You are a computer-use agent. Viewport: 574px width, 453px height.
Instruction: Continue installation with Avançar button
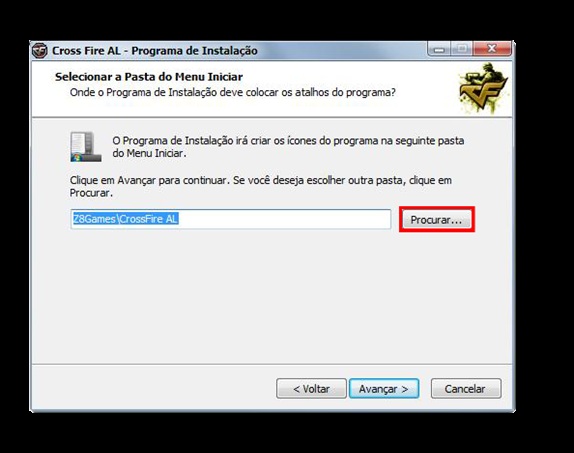click(384, 389)
